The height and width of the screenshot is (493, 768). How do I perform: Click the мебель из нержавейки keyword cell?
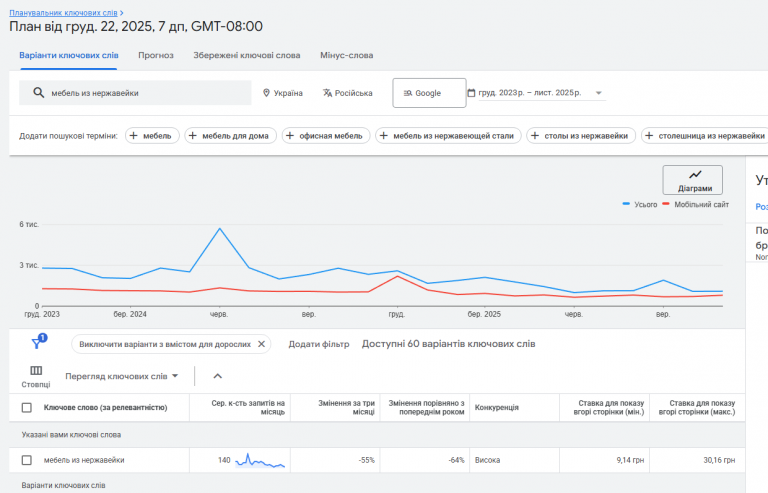click(84, 460)
